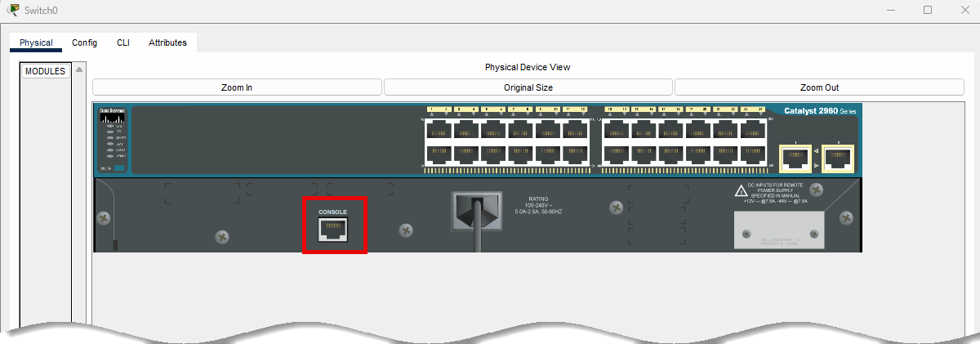Click FastEthernet port 2 on the switch
The width and height of the screenshot is (980, 344).
[439, 154]
